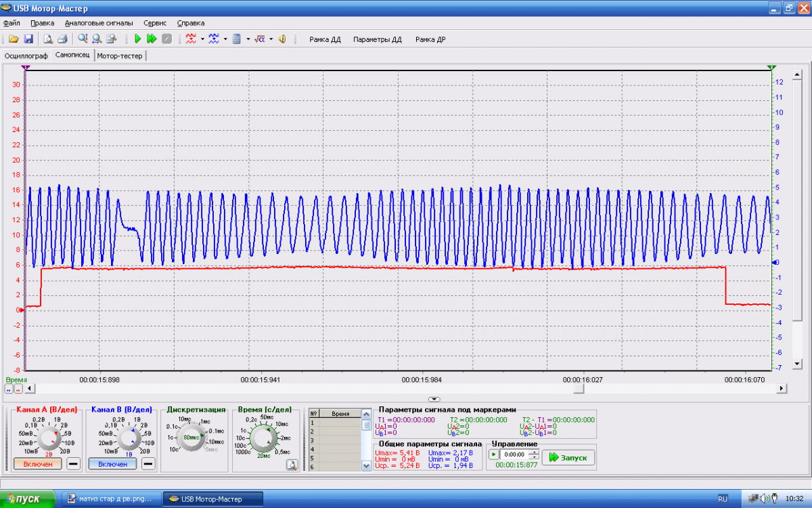Click the Запуск start button
The width and height of the screenshot is (812, 508).
click(568, 458)
